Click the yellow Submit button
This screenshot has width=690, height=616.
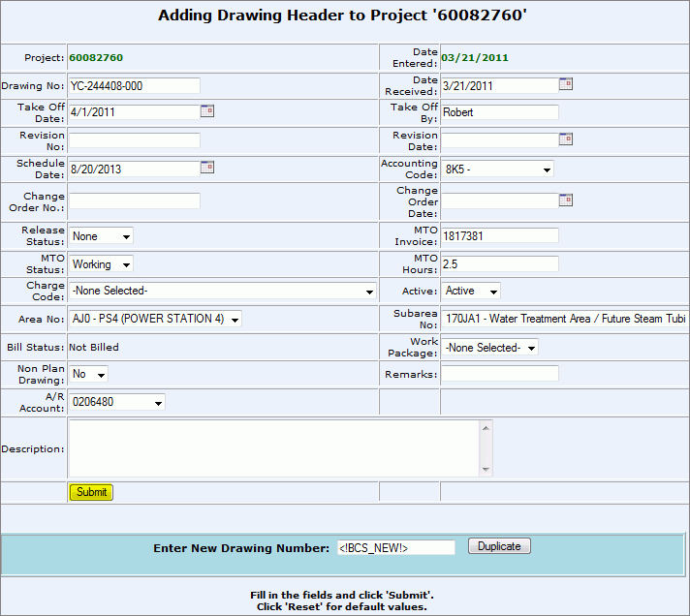tap(91, 492)
